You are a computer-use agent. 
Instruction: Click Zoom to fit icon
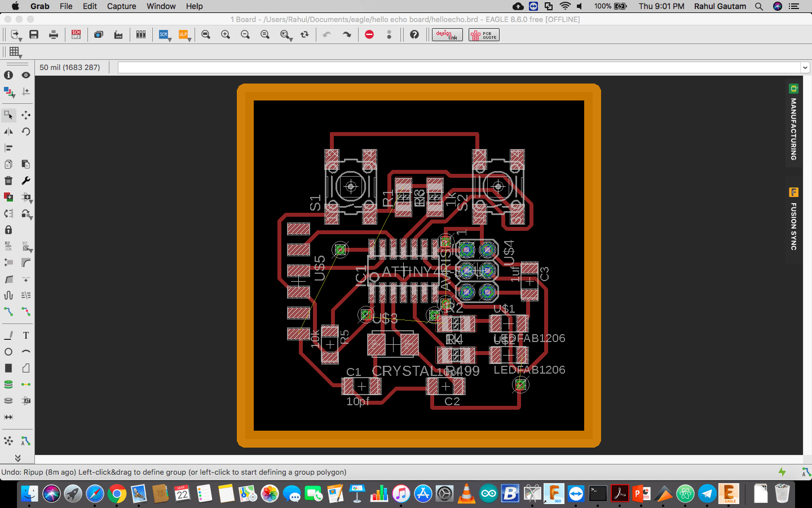pos(206,35)
